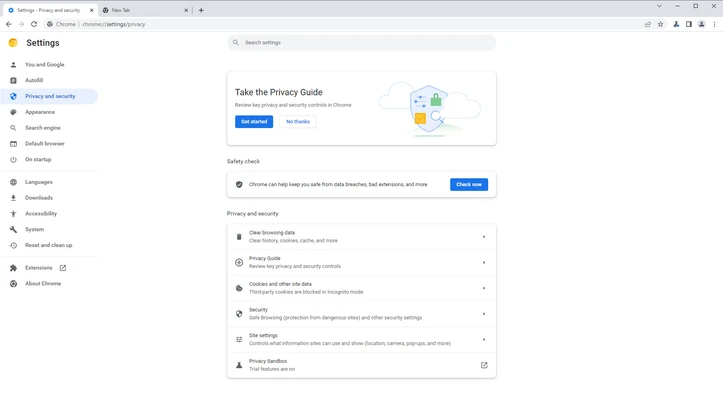Viewport: 723px width, 400px height.
Task: Select the Settings - Privacy and security tab
Action: click(50, 10)
